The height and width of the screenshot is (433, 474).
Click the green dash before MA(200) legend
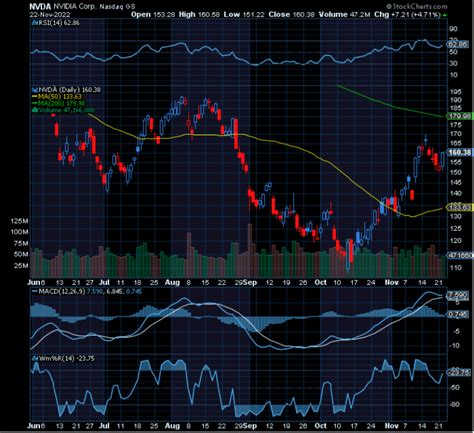tap(35, 103)
